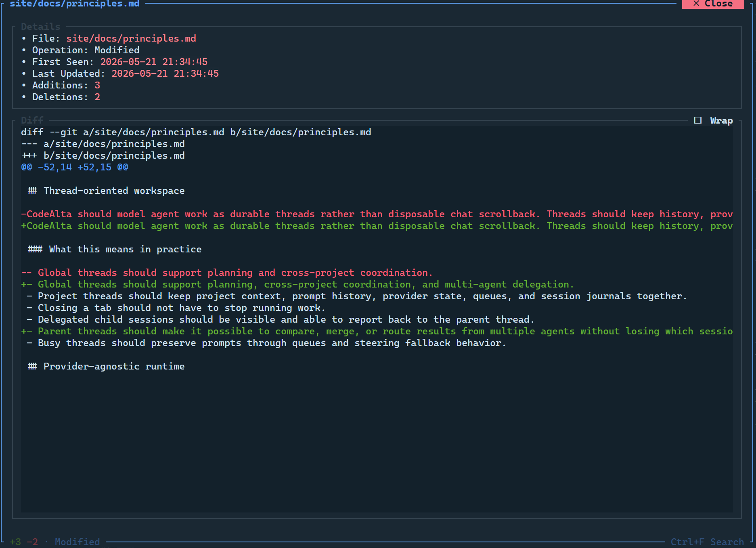Viewport: 756px width, 548px height.
Task: Click the 'Delegated child sessions' line
Action: (281, 319)
